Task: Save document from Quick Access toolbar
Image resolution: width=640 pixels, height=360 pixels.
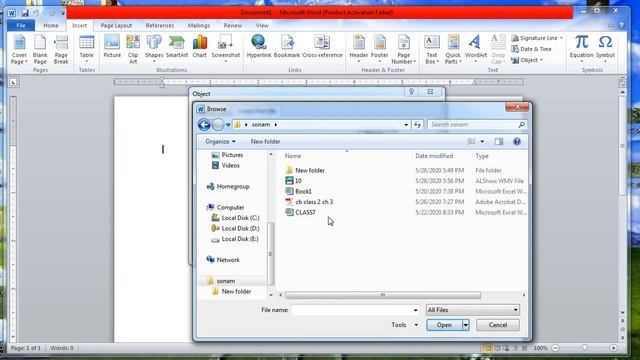Action: coord(25,13)
